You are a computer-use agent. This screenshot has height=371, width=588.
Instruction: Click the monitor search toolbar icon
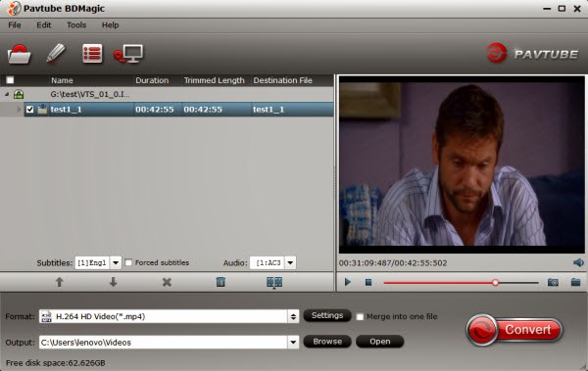point(128,54)
